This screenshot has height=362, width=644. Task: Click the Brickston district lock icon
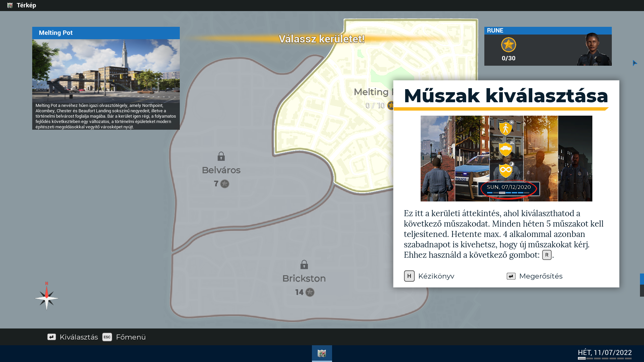point(304,264)
